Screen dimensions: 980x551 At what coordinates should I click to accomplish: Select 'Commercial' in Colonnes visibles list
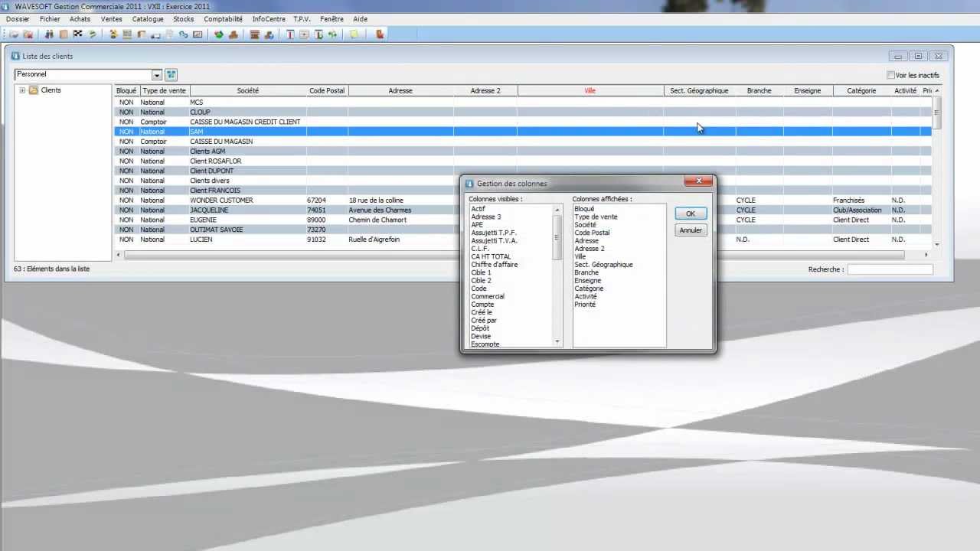[x=488, y=296]
